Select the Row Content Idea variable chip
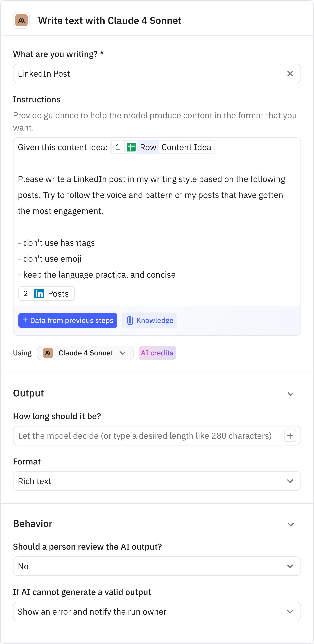 [162, 147]
